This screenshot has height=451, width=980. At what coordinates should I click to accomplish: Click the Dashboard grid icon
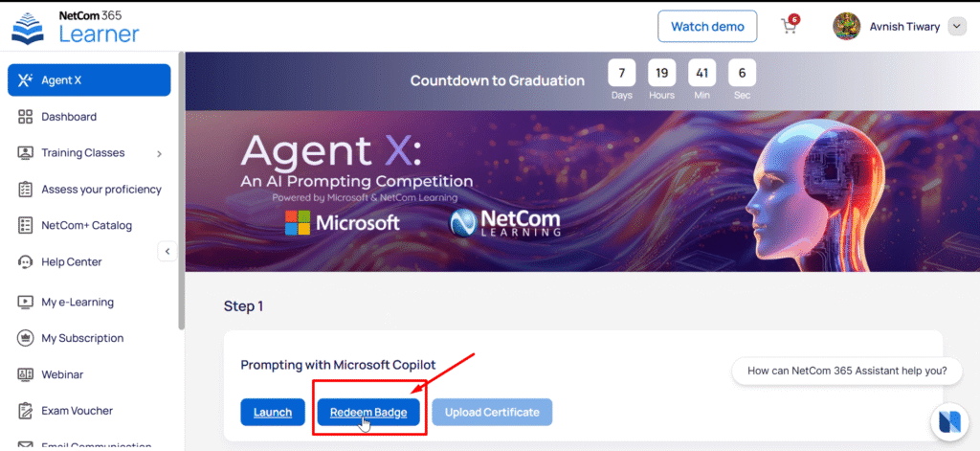coord(25,117)
